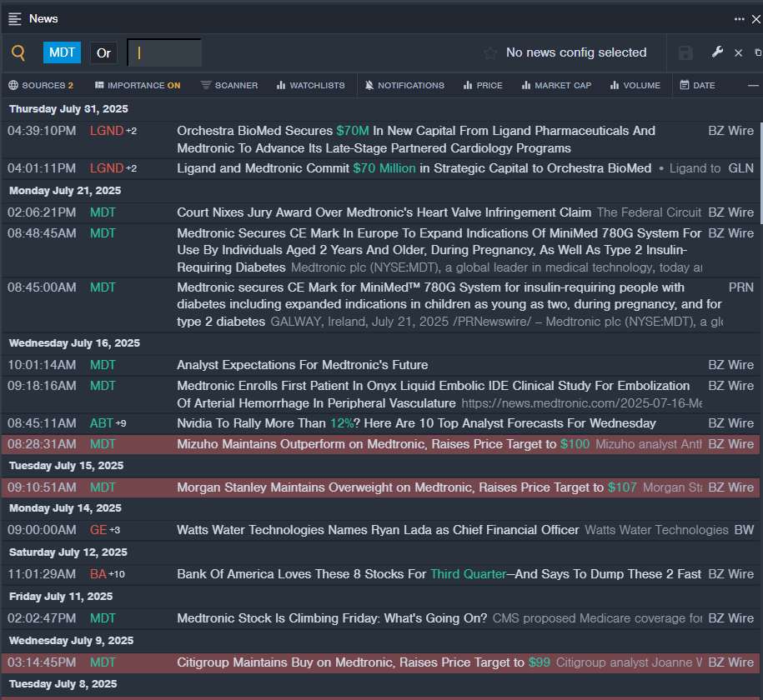Image resolution: width=763 pixels, height=700 pixels.
Task: Focus the ticker search input field
Action: 164,52
